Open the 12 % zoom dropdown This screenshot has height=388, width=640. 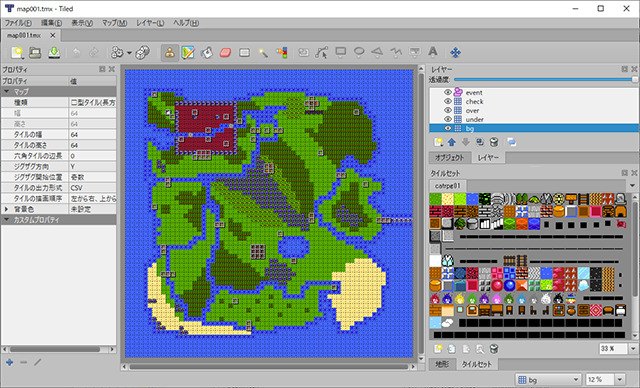click(620, 379)
